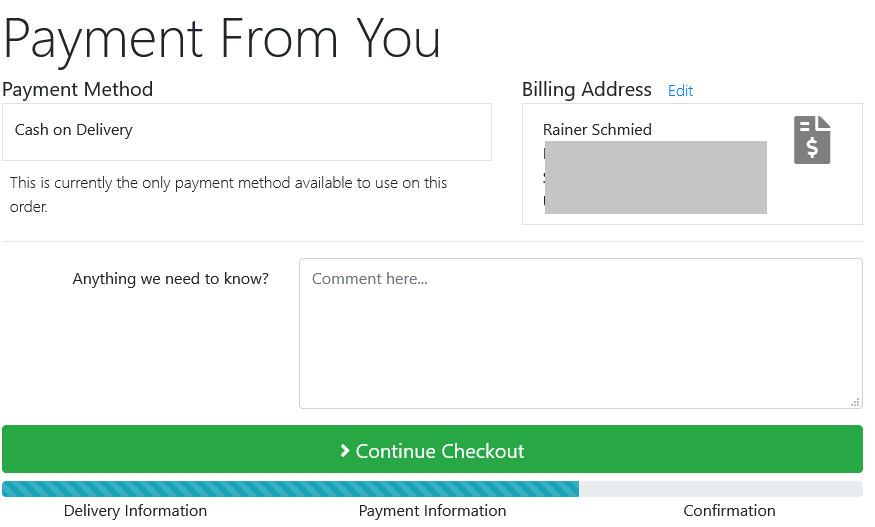Click into the Comment here text area

coord(581,333)
